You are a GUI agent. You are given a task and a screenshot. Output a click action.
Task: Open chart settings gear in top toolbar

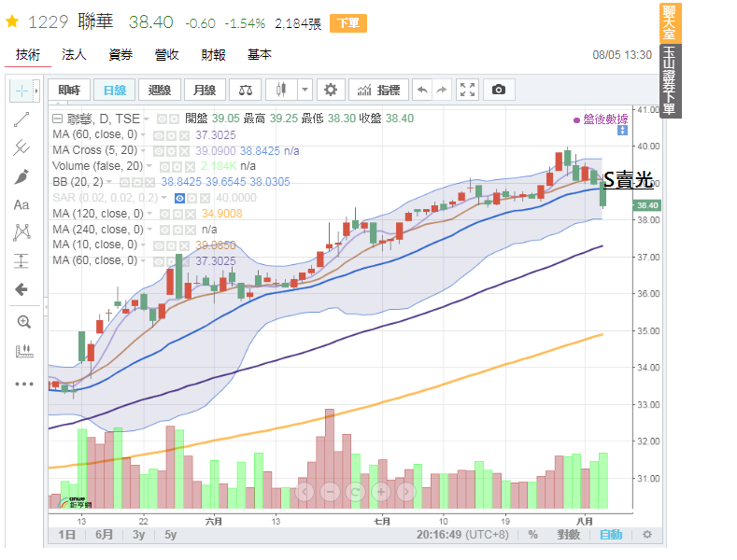pyautogui.click(x=331, y=90)
